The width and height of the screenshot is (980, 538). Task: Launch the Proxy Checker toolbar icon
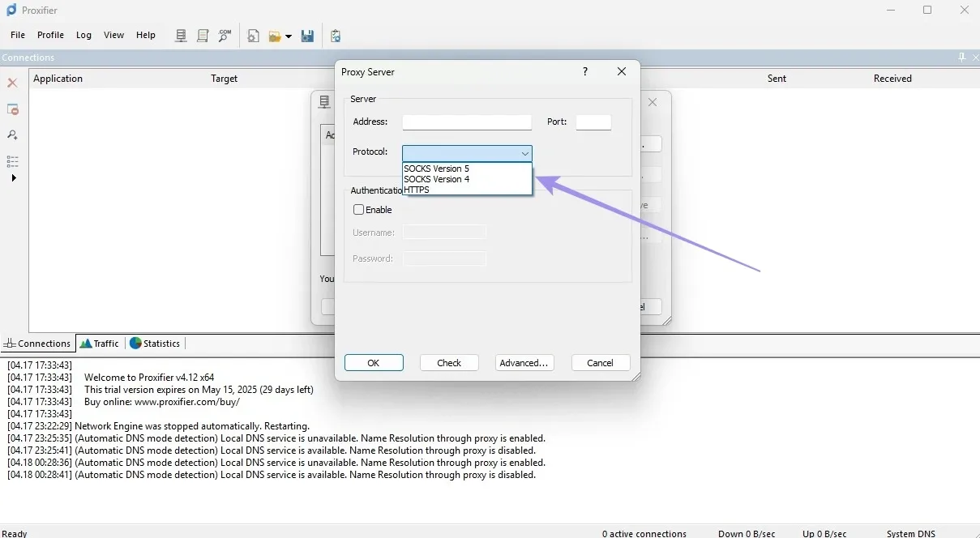pos(336,36)
